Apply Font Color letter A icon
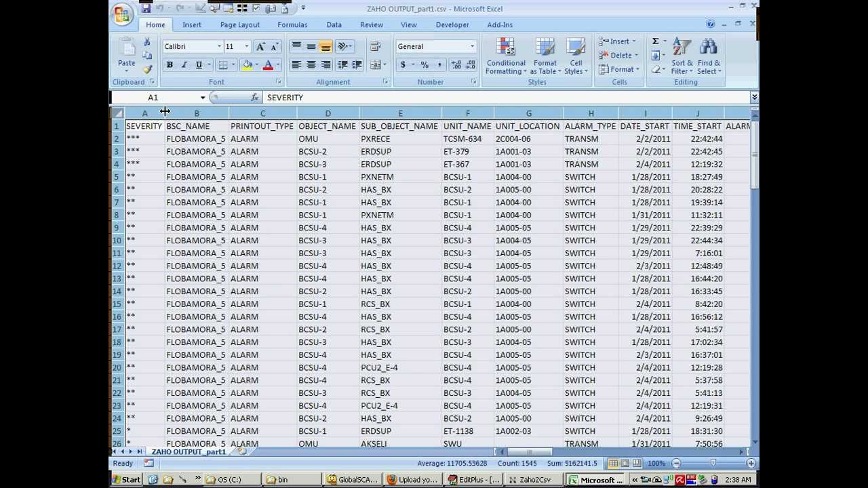Viewport: 868px width, 488px height. pyautogui.click(x=268, y=65)
